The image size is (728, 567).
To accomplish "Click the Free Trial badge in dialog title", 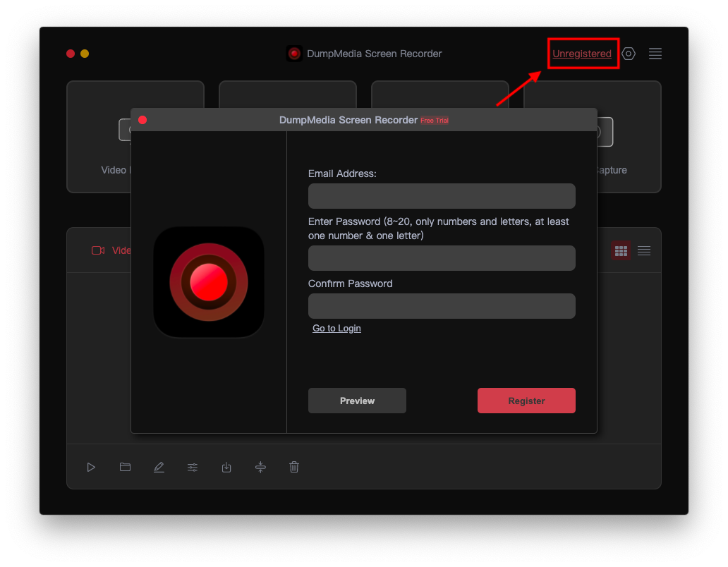I will tap(435, 120).
